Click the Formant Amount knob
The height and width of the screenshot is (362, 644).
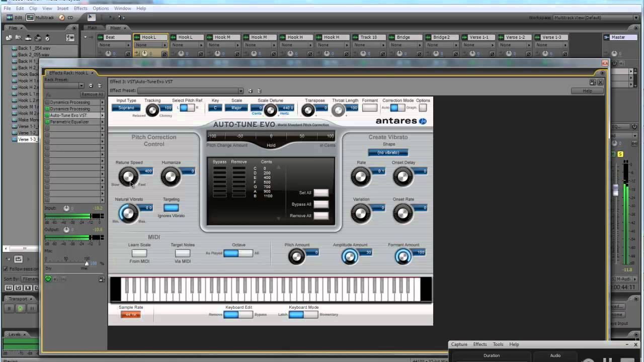click(x=403, y=257)
